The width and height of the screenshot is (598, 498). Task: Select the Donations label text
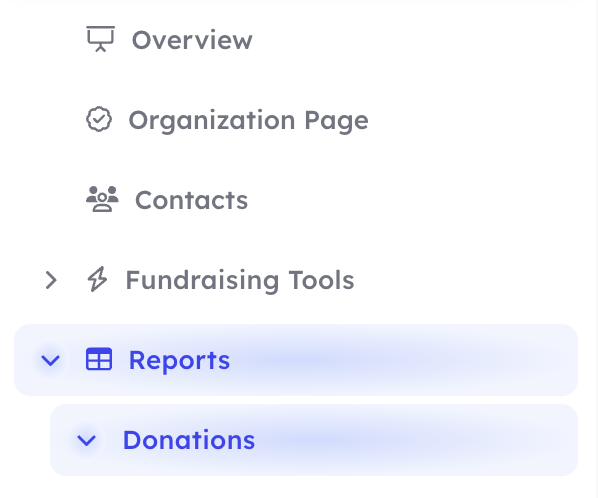click(x=189, y=440)
